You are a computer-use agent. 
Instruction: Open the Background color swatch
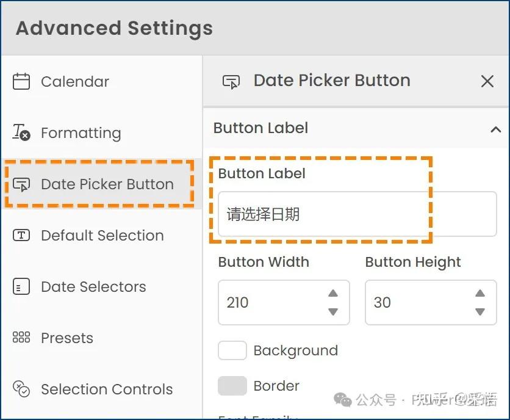(232, 350)
